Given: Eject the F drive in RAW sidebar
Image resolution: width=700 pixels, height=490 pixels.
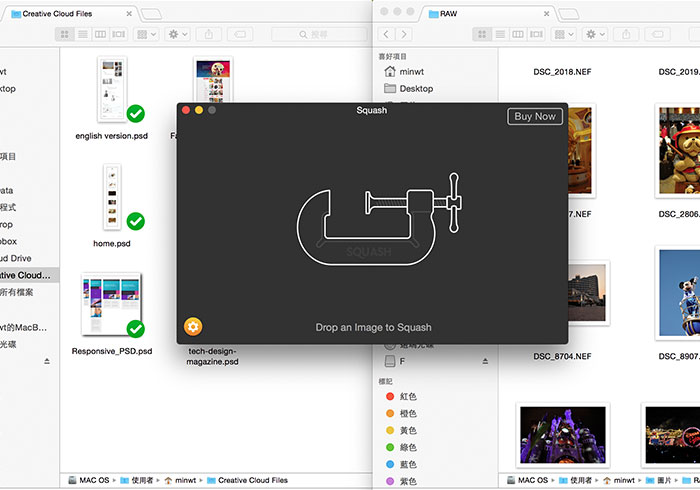Looking at the screenshot, I should pyautogui.click(x=485, y=361).
